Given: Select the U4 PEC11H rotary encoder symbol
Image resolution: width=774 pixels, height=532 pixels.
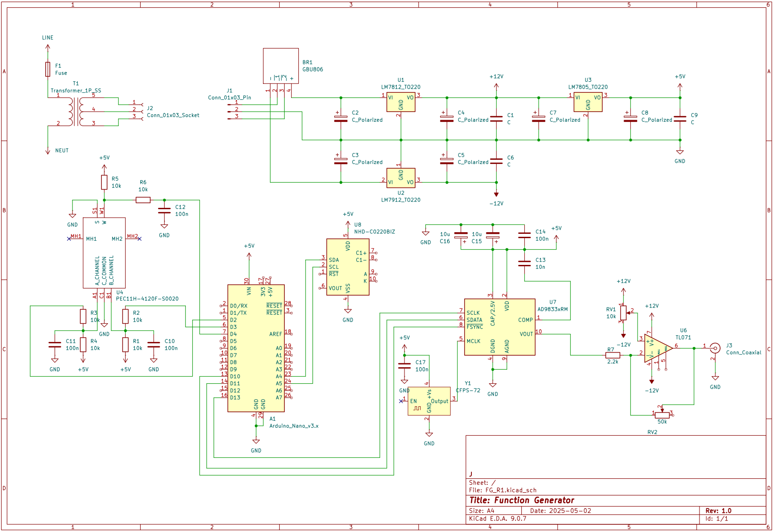Looking at the screenshot, I should [x=104, y=253].
